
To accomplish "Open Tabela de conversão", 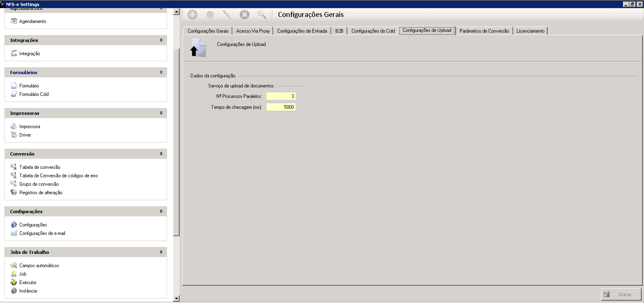I will (40, 167).
